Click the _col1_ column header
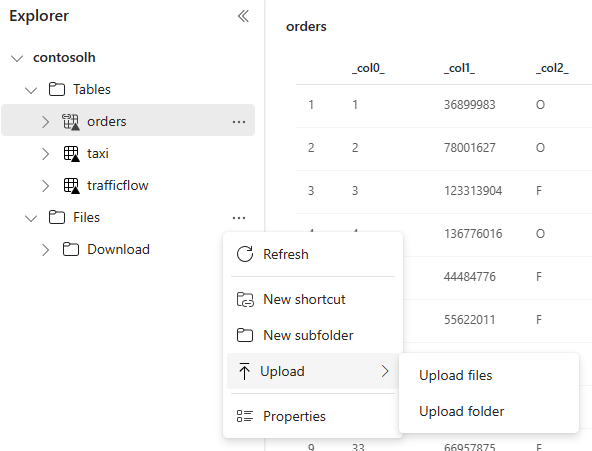 click(459, 68)
